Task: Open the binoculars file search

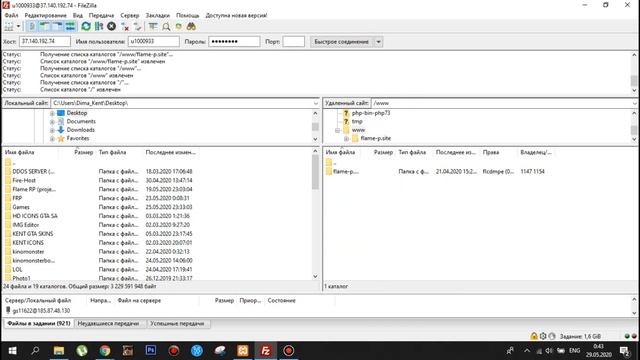Action: tap(191, 27)
